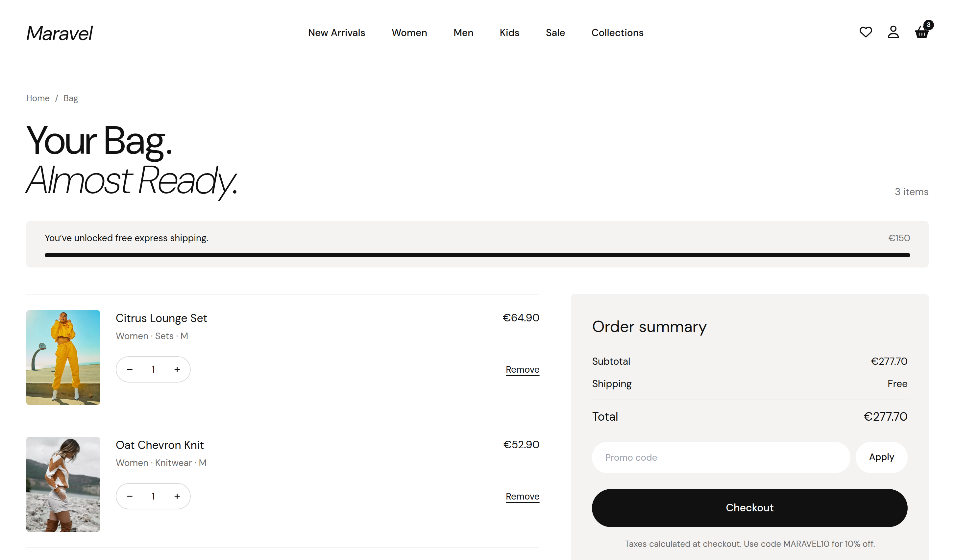The width and height of the screenshot is (955, 560).
Task: Open New Arrivals menu item
Action: point(336,33)
